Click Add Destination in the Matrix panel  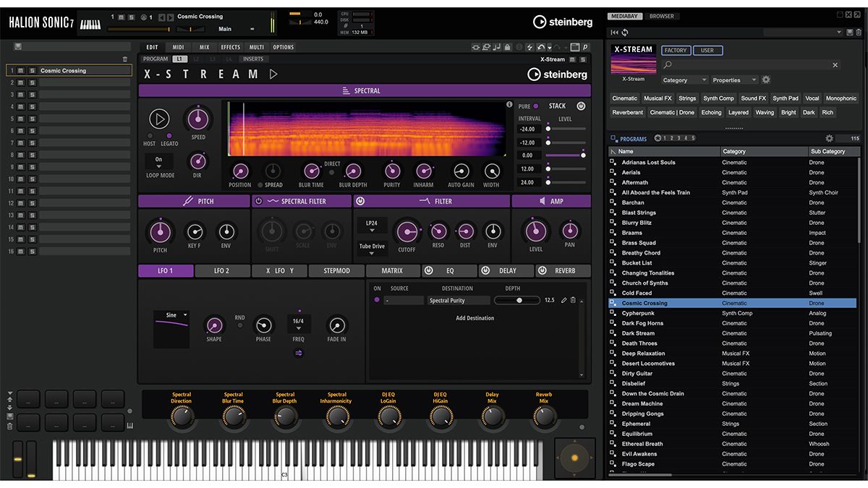[x=475, y=318]
